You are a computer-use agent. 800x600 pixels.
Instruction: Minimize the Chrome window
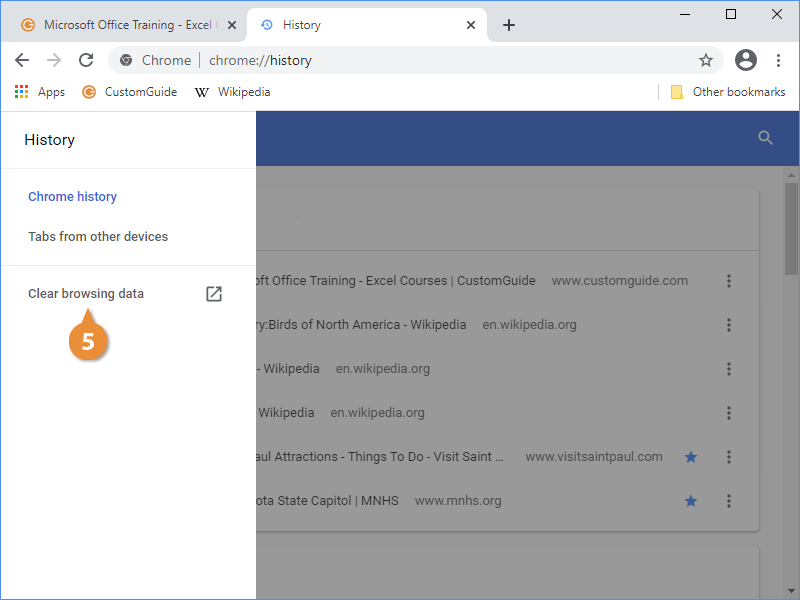click(685, 14)
